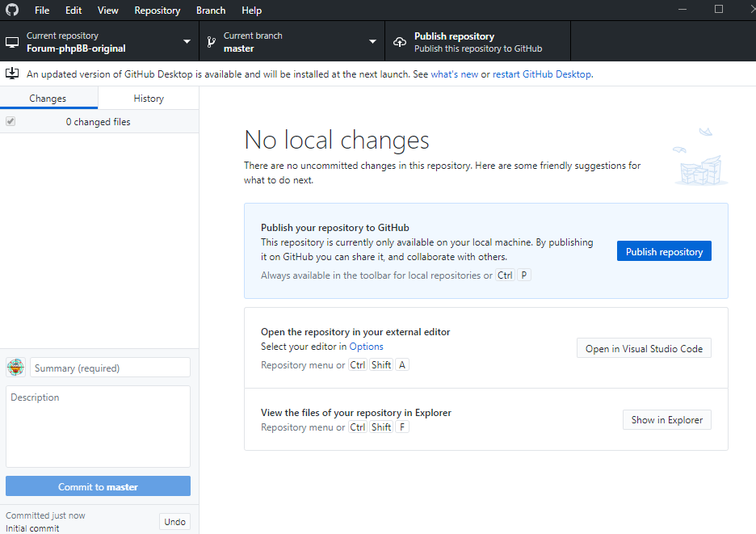The width and height of the screenshot is (756, 534).
Task: Click the cloud upload Publish repository icon
Action: (x=399, y=42)
